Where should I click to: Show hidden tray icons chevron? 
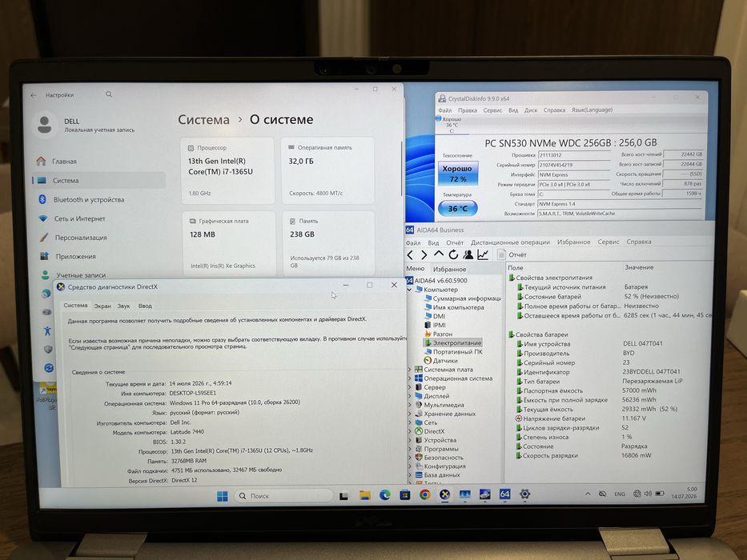point(588,494)
